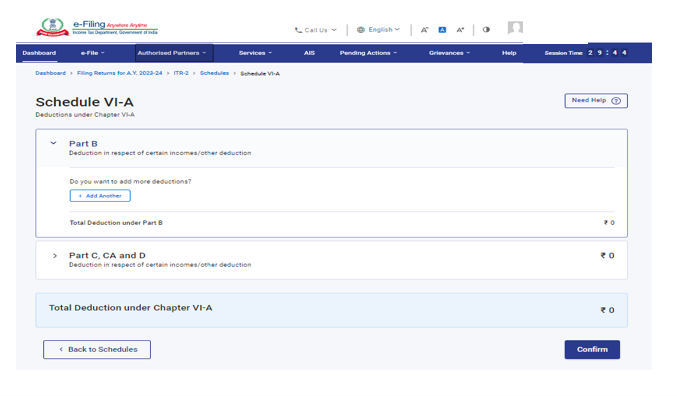Expand Part C, CA and D section
This screenshot has height=396, width=677.
[55, 256]
